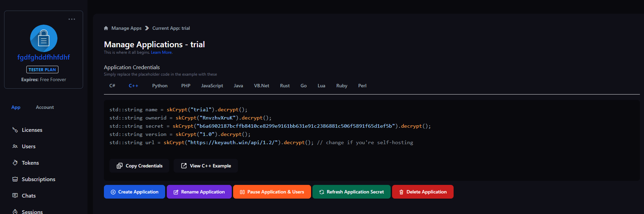Follow the Learn More link
The width and height of the screenshot is (644, 214).
coord(162,52)
